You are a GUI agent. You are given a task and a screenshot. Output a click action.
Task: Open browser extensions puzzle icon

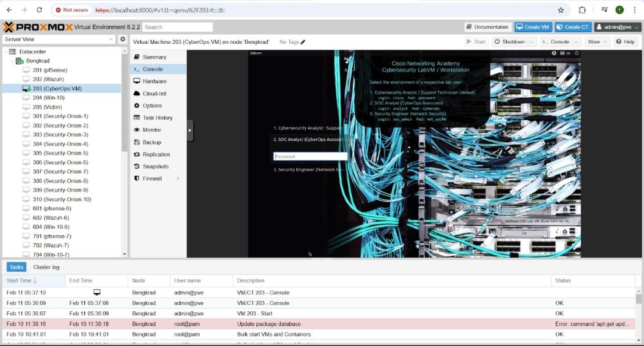click(582, 10)
